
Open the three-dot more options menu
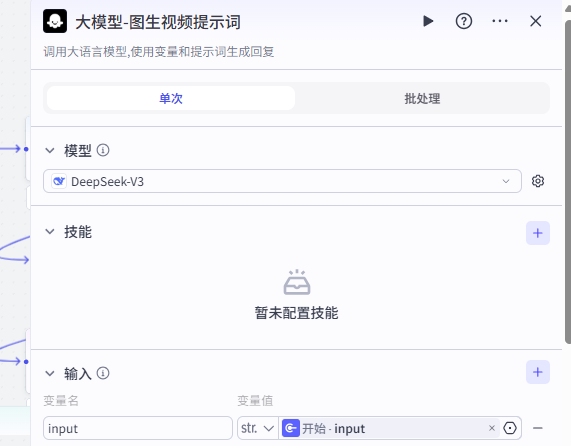click(500, 21)
